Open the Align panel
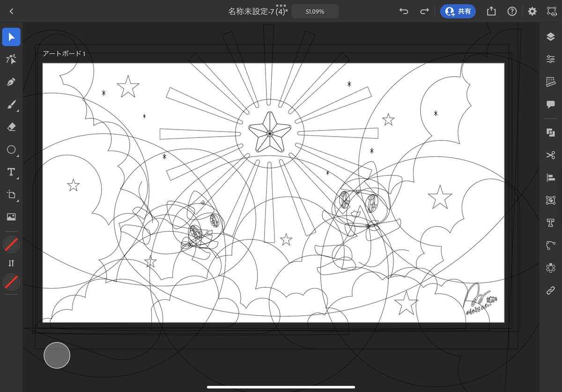 pyautogui.click(x=551, y=177)
